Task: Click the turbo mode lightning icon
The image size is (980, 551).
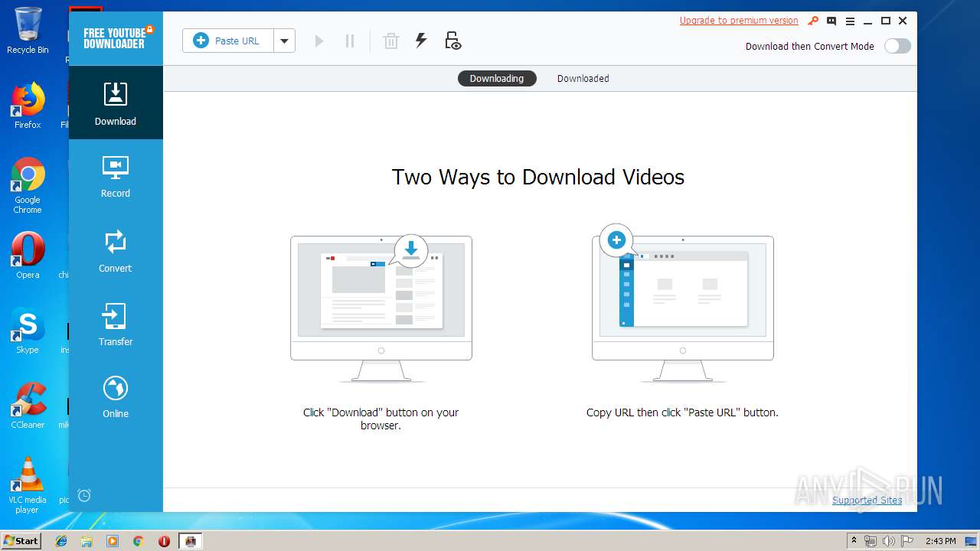Action: (421, 41)
